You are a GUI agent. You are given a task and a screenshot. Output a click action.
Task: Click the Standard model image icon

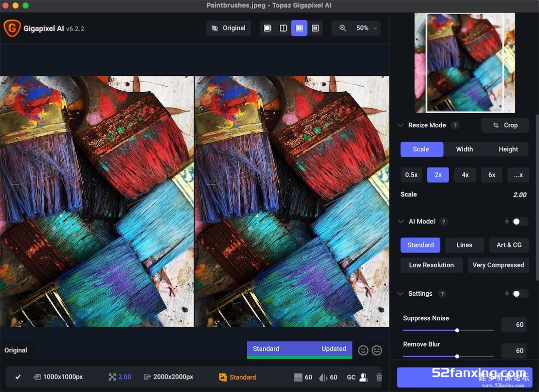click(x=223, y=377)
